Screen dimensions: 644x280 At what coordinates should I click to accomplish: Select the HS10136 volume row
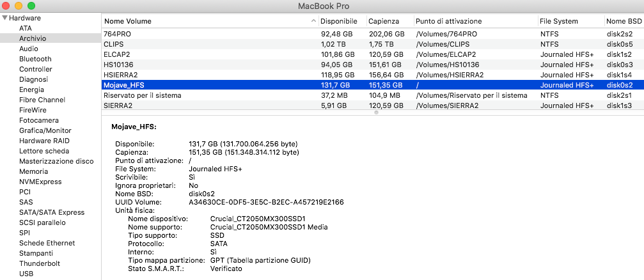coord(373,65)
